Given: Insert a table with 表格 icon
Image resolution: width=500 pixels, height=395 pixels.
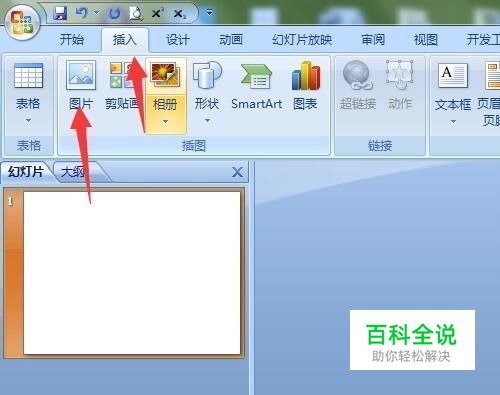Looking at the screenshot, I should [x=28, y=76].
